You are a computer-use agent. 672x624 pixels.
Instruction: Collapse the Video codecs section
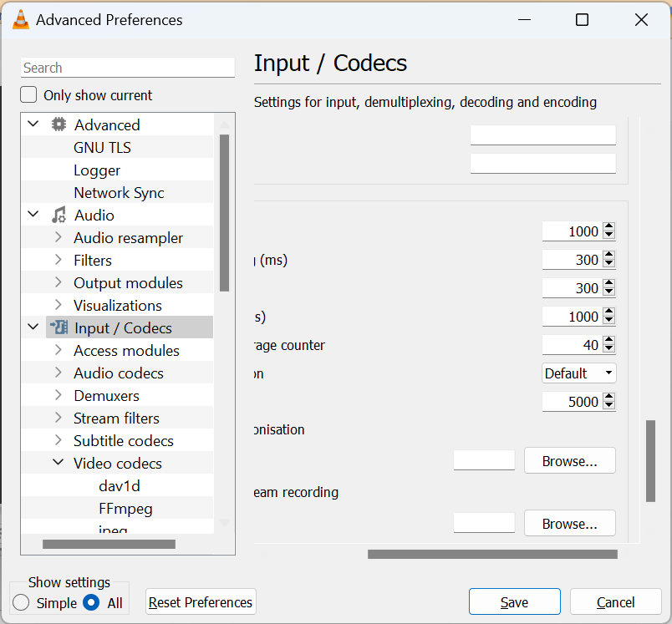(58, 463)
